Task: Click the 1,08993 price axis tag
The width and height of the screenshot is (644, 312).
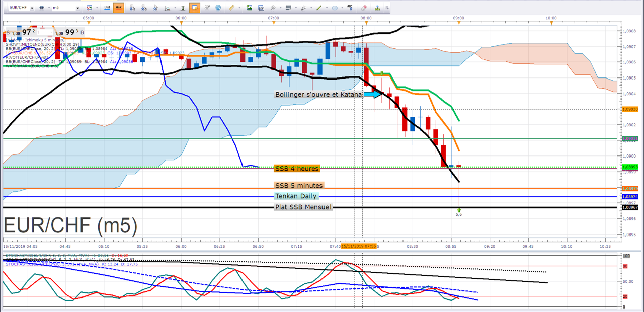Action: 630,167
